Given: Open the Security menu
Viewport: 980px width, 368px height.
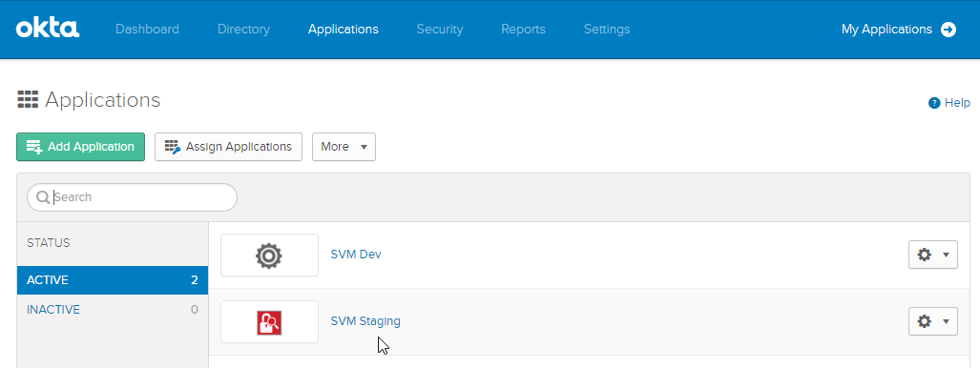Looking at the screenshot, I should (x=440, y=30).
